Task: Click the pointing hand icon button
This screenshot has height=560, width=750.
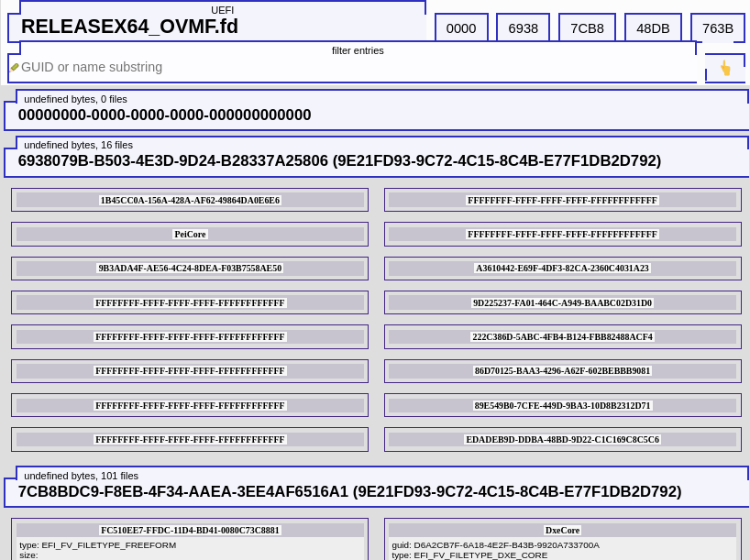Action: point(725,68)
